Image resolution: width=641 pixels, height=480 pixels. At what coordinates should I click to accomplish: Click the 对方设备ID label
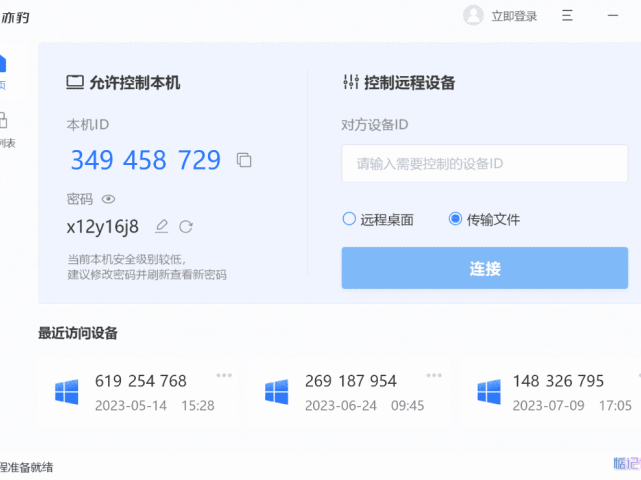(374, 125)
